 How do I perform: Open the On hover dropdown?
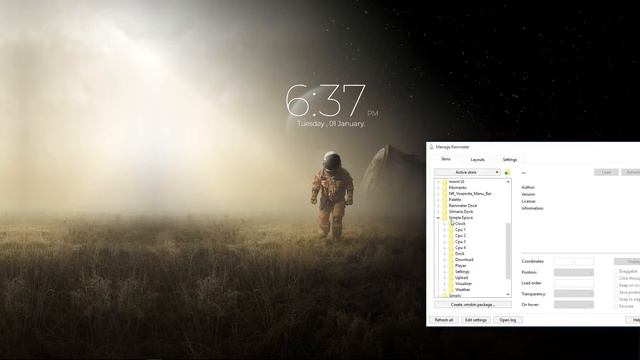pyautogui.click(x=573, y=304)
